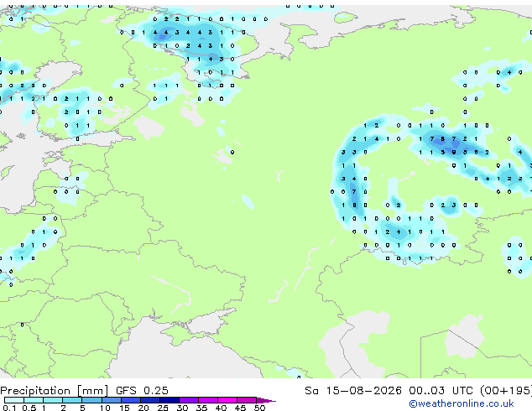The height and width of the screenshot is (411, 532).
Task: Click the '20' legend scale label
Action: tap(143, 408)
